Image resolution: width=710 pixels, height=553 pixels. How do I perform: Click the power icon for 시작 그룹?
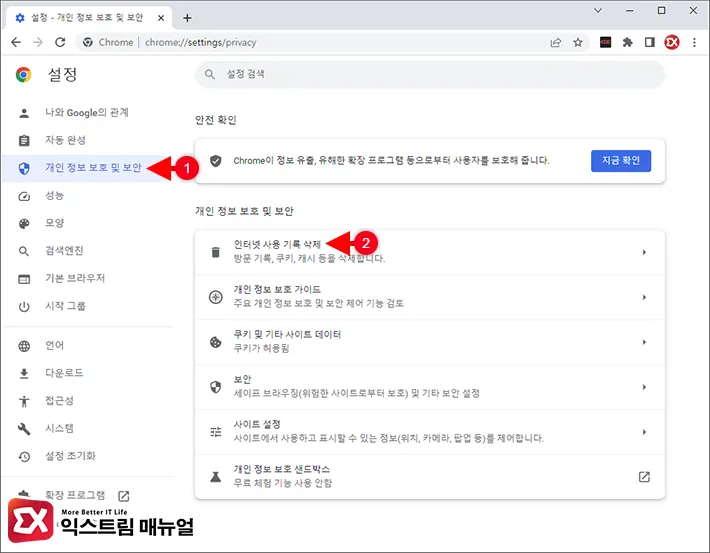point(24,307)
